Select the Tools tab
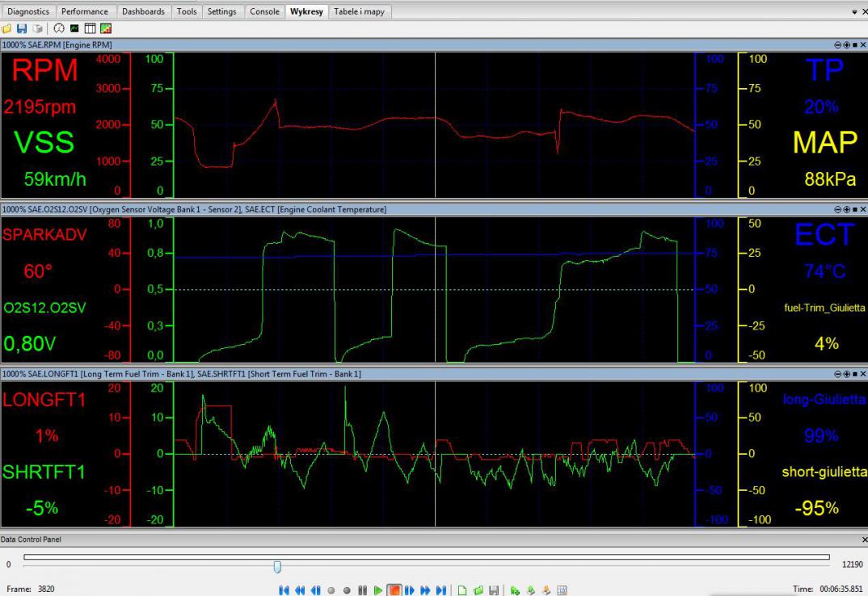This screenshot has width=868, height=596. tap(187, 11)
